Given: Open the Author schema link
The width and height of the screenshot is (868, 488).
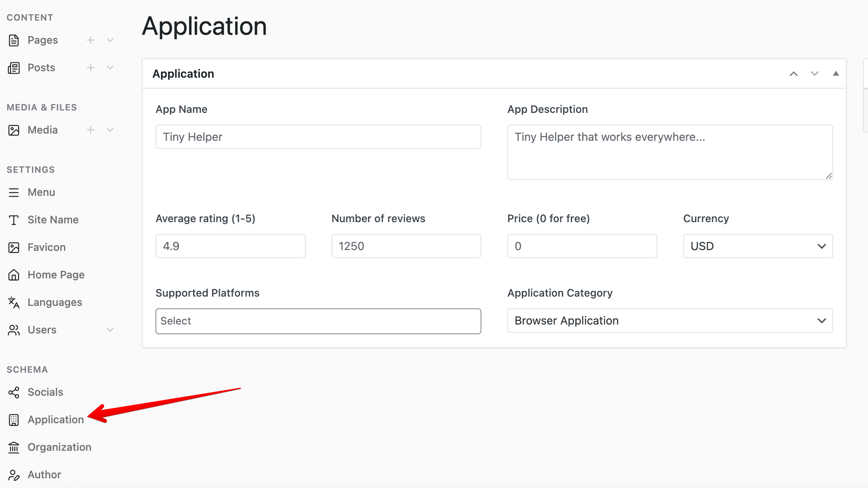Looking at the screenshot, I should (x=44, y=475).
